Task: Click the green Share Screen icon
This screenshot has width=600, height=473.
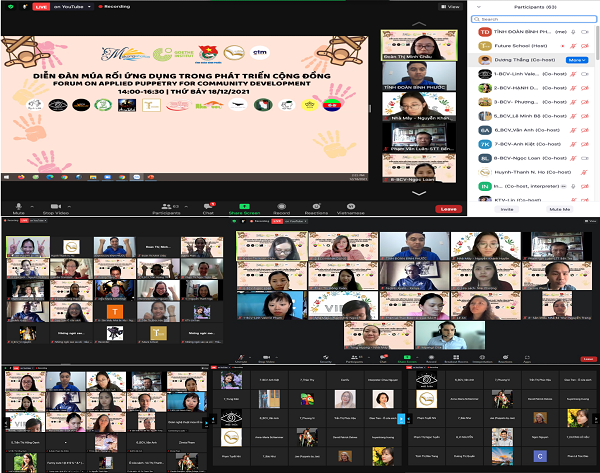Action: [245, 207]
